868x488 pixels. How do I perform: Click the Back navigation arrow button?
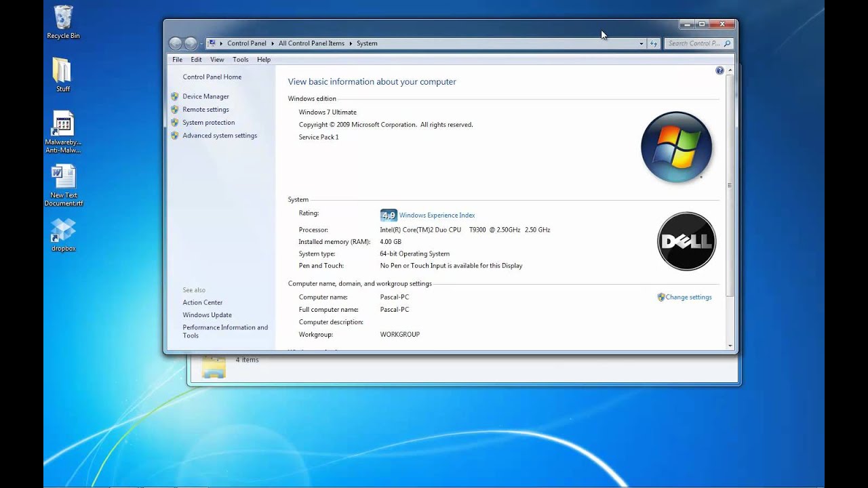click(x=176, y=43)
